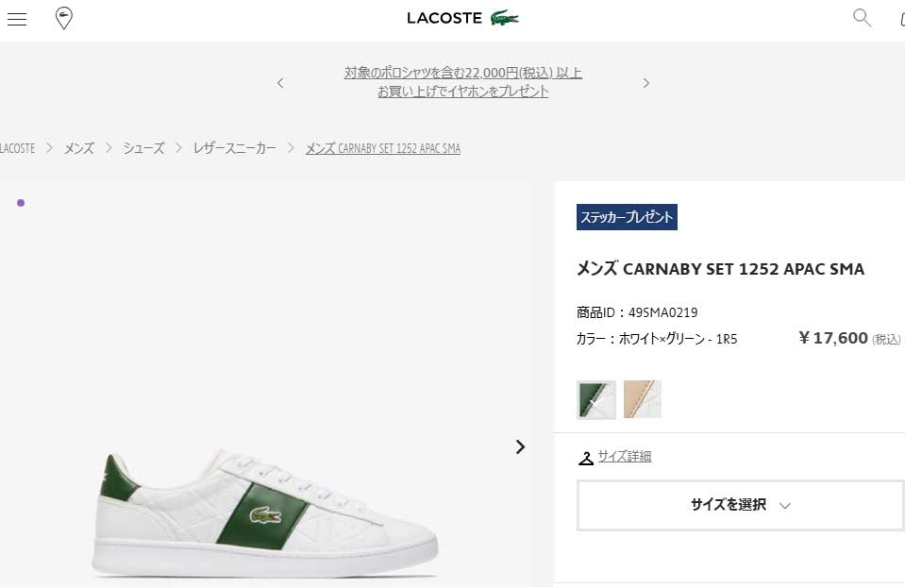The width and height of the screenshot is (905, 588).
Task: Show next promo banner message
Action: click(645, 83)
